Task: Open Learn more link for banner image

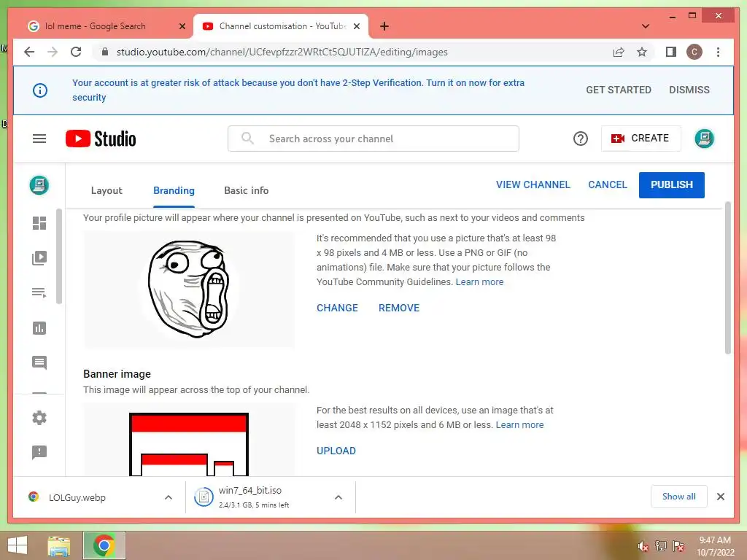Action: click(x=519, y=425)
